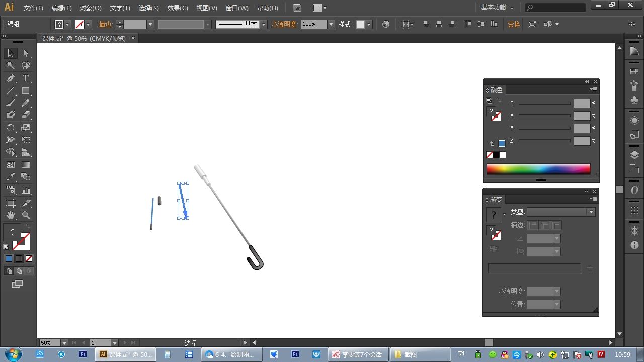644x362 pixels.
Task: Select the Rectangle tool
Action: click(x=26, y=91)
